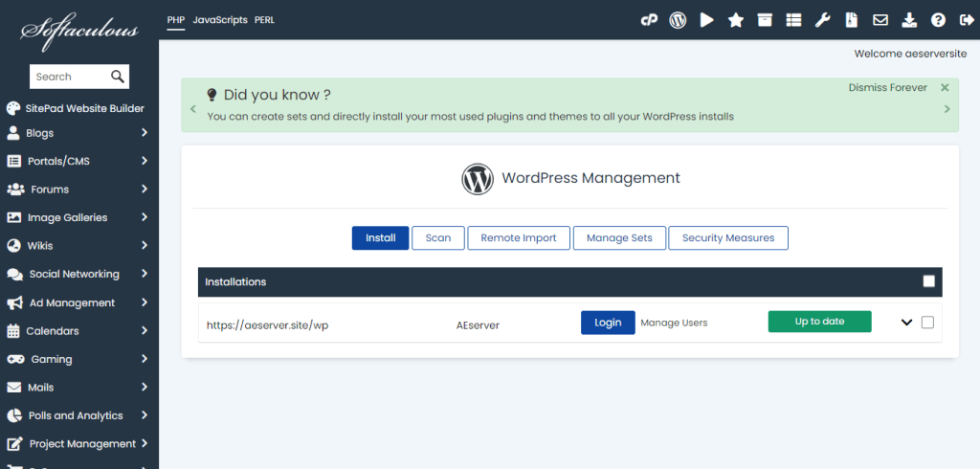Open the cPanel icon in top toolbar
This screenshot has height=469, width=980.
point(650,20)
